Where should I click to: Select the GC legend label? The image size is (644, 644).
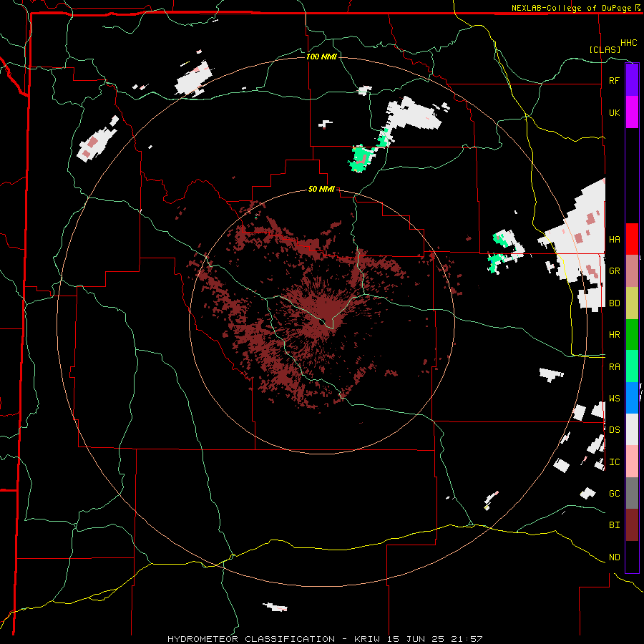tap(614, 494)
